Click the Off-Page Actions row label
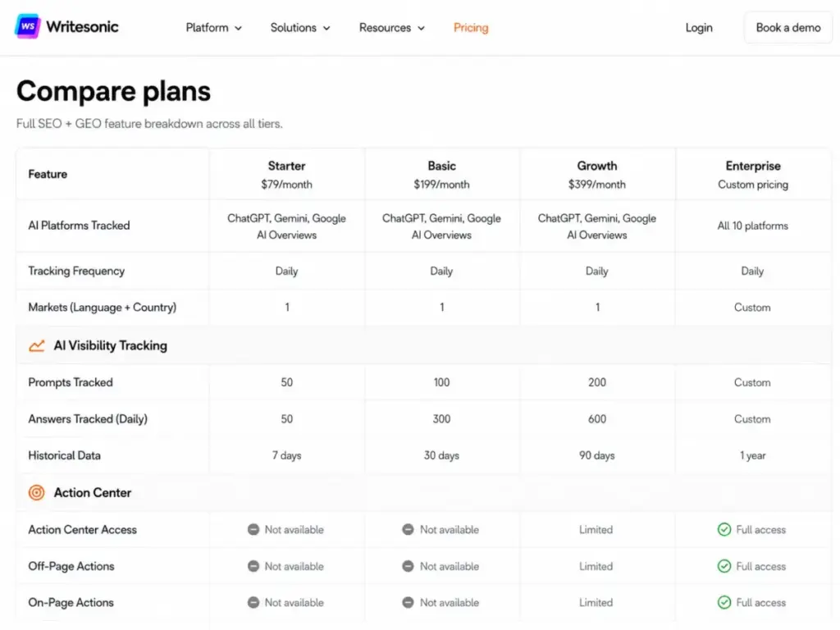840x630 pixels. click(x=71, y=566)
